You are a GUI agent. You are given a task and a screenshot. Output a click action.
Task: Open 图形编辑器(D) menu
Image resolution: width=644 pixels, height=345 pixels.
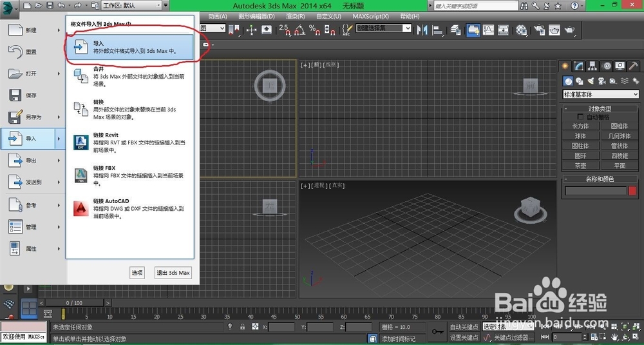pyautogui.click(x=257, y=17)
